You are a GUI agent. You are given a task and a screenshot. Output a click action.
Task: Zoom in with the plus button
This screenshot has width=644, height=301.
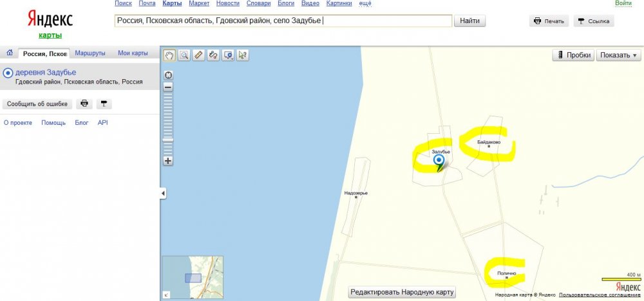pos(168,161)
